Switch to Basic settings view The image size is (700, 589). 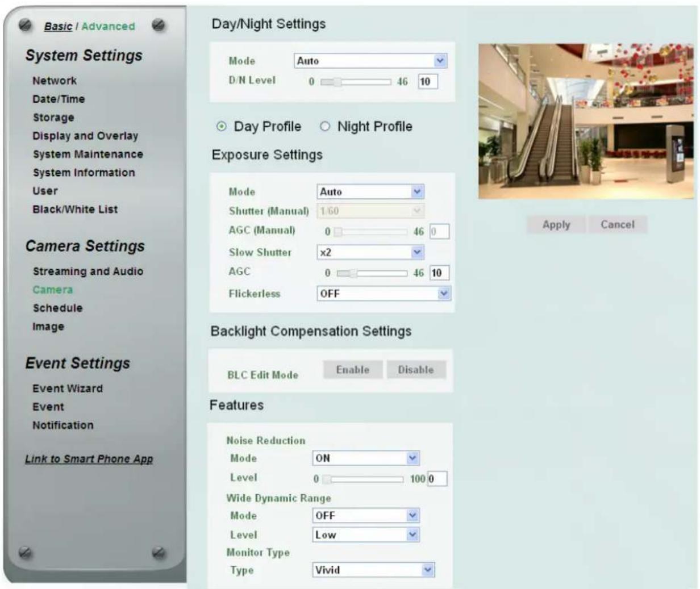(58, 26)
